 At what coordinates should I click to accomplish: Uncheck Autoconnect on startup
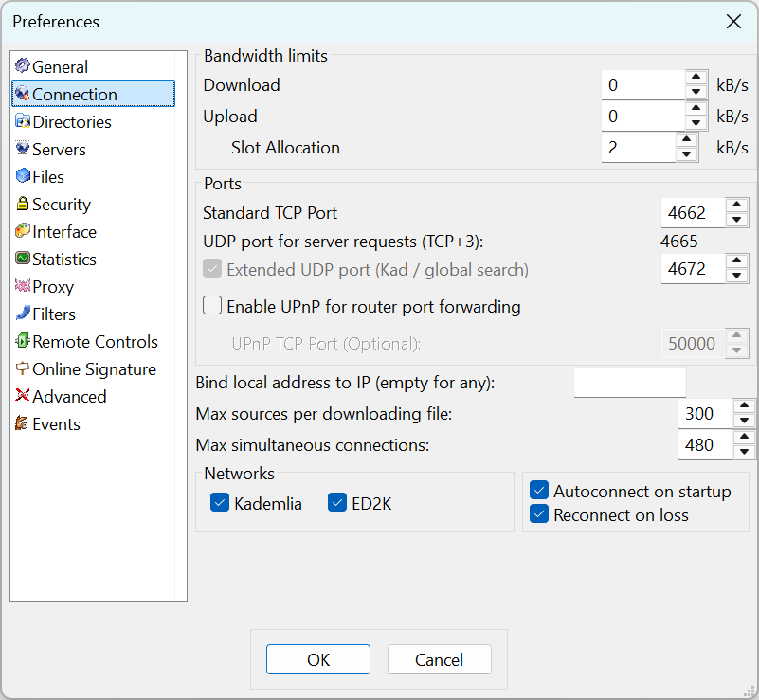click(x=539, y=490)
